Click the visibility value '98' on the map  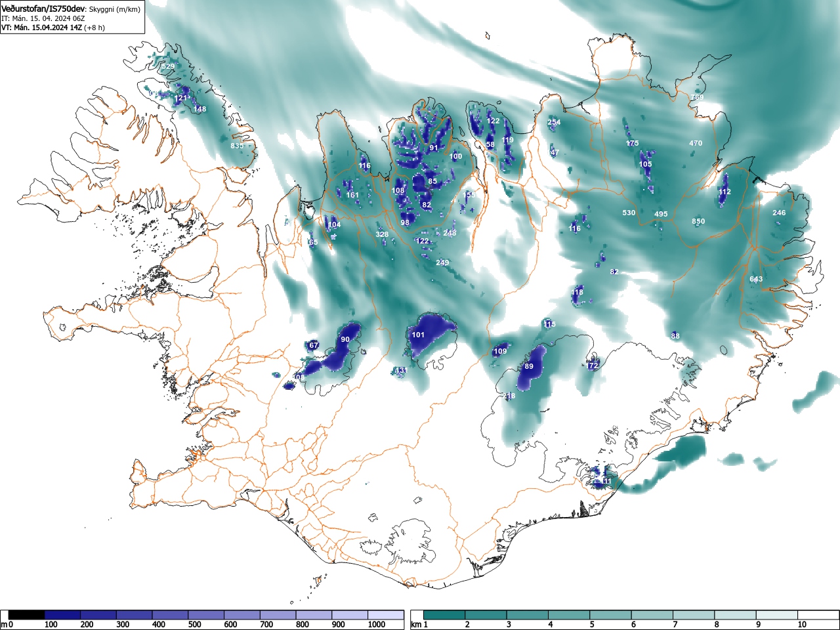point(405,222)
